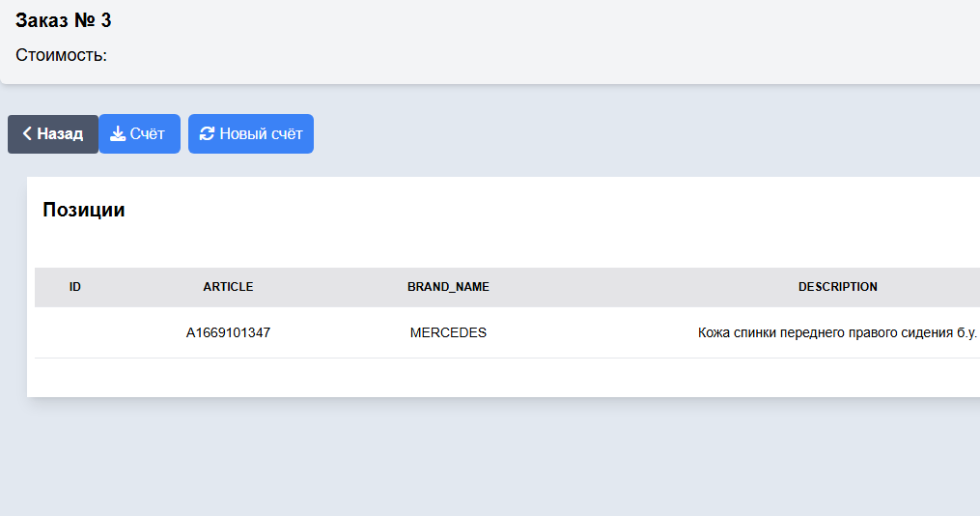The width and height of the screenshot is (980, 516).
Task: Click the first row of the positions table
Action: (508, 332)
